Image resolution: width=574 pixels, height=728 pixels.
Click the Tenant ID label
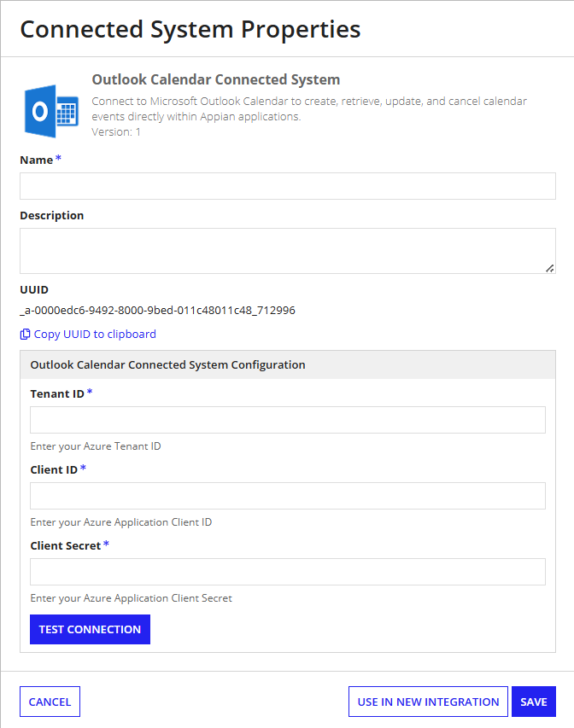57,393
